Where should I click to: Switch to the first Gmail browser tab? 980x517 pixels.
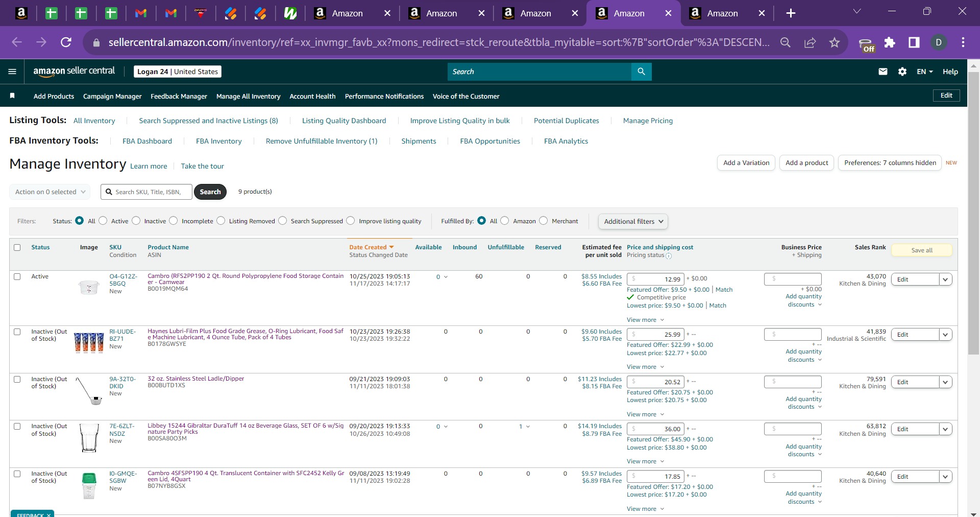141,13
